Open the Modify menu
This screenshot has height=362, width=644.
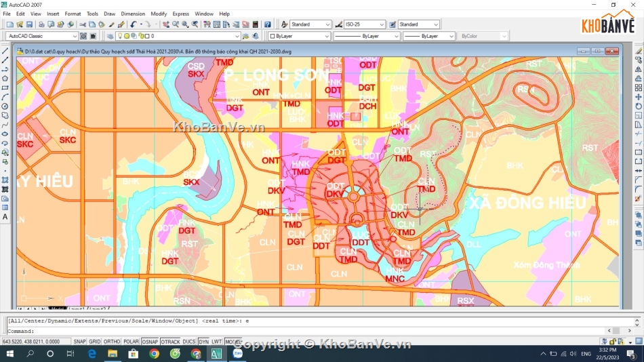tap(159, 14)
